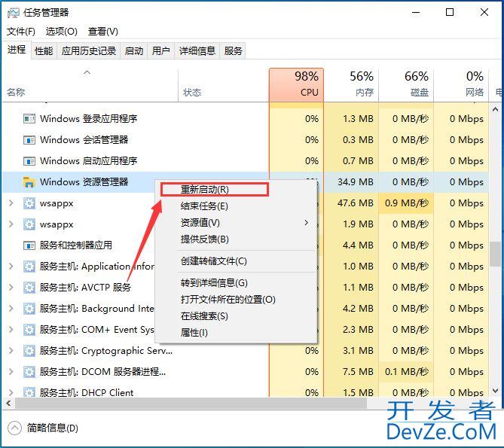This screenshot has height=448, width=504.
Task: Switch to the 用户 tab
Action: (x=160, y=50)
